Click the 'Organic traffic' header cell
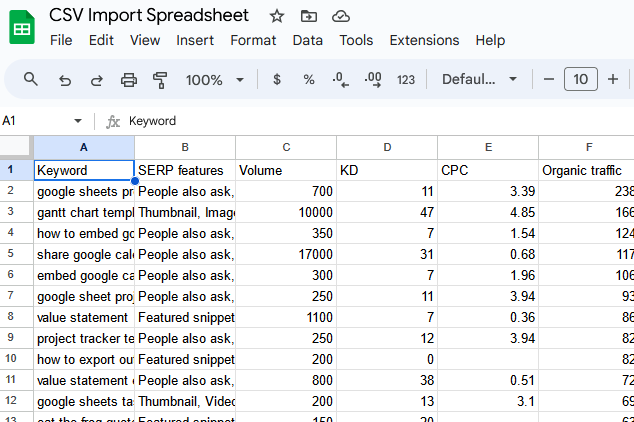 pos(586,170)
